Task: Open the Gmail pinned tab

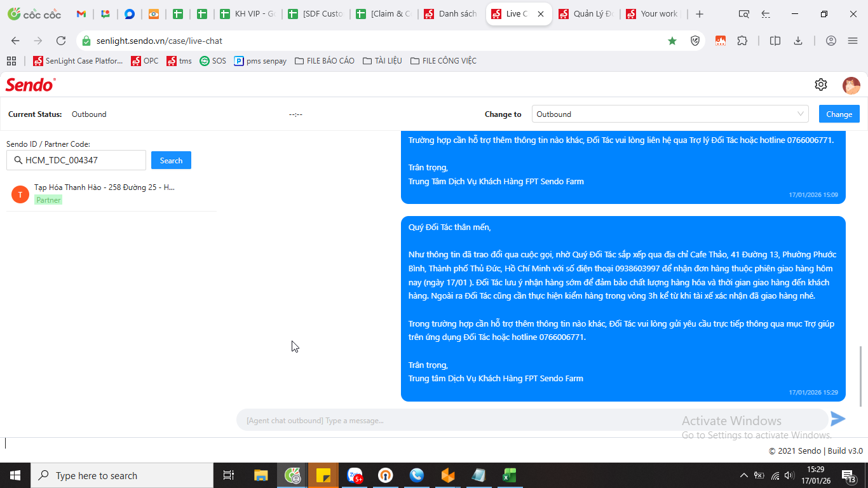Action: [x=81, y=14]
